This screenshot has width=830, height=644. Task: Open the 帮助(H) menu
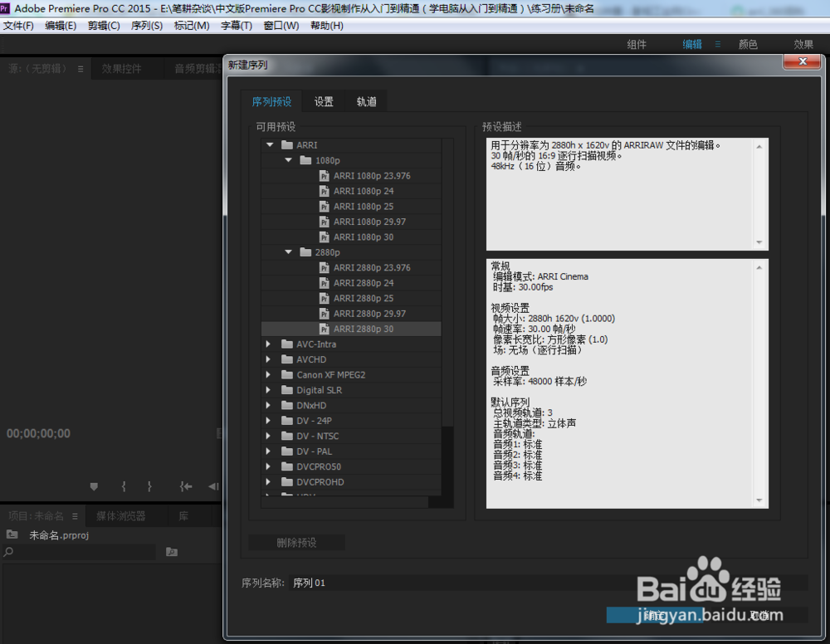tap(326, 26)
